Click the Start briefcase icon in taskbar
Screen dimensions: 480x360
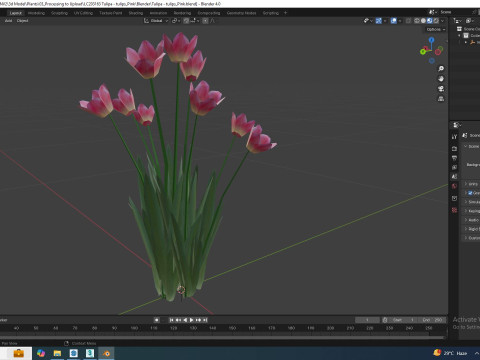(x=18, y=353)
